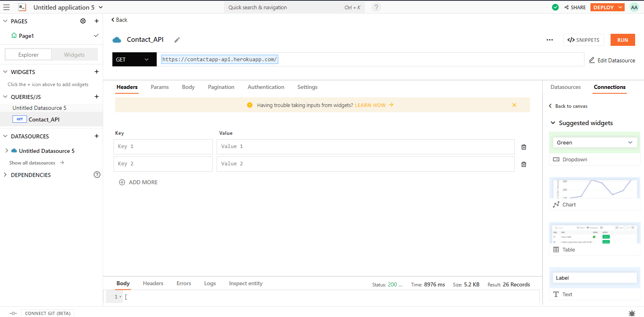The height and width of the screenshot is (317, 644).
Task: Expand Untitled Datasource 5 tree item
Action: pos(7,151)
